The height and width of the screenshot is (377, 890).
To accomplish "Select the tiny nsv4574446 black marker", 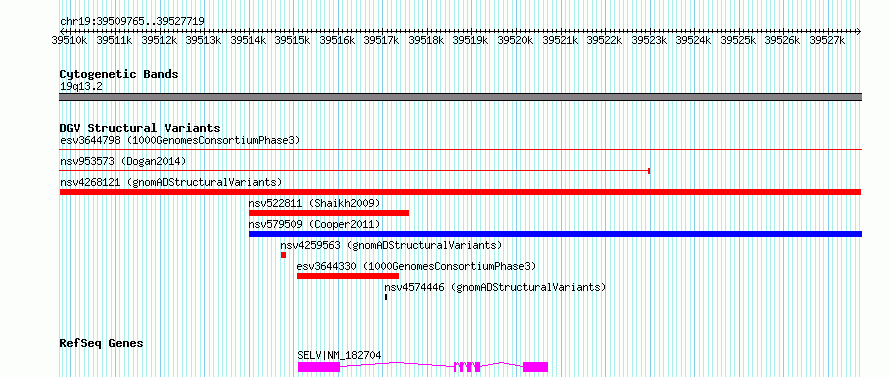I will tap(386, 296).
